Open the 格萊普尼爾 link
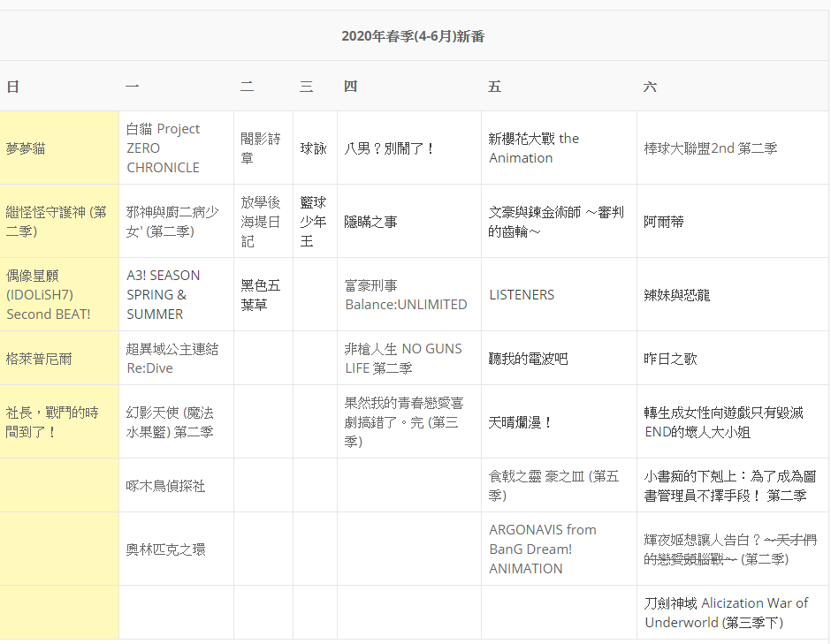Viewport: 831px width, 644px height. coord(39,359)
